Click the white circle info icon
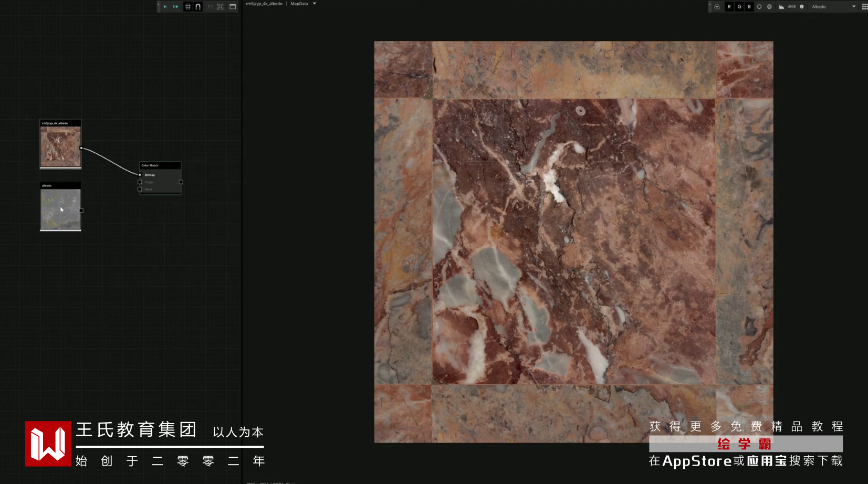This screenshot has height=484, width=868. tap(802, 7)
